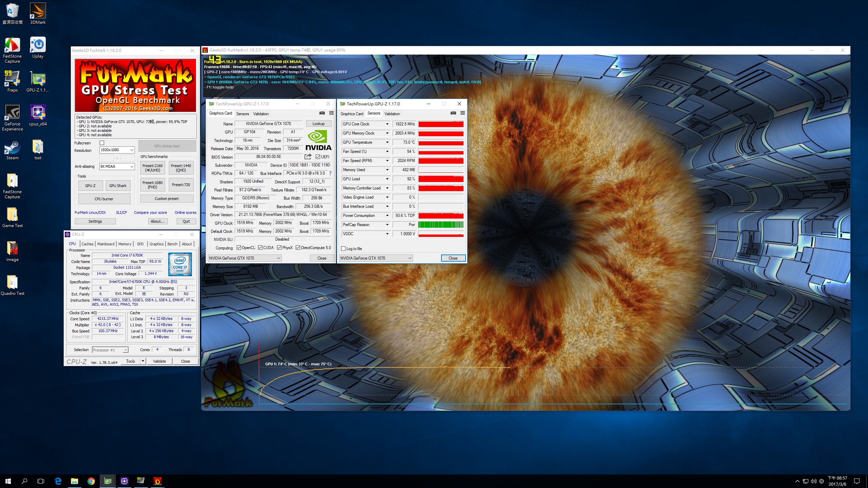
Task: Expand the Power Consumption sensor dropdown
Action: point(387,216)
